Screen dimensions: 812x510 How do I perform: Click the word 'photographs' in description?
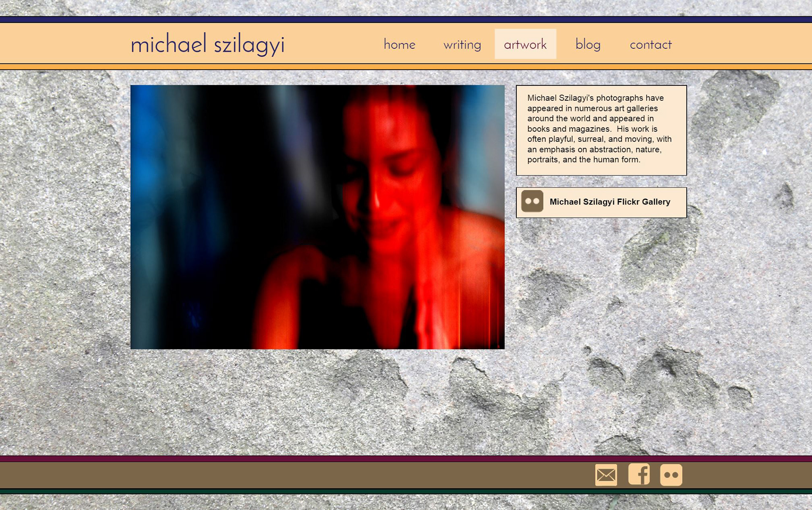point(620,98)
